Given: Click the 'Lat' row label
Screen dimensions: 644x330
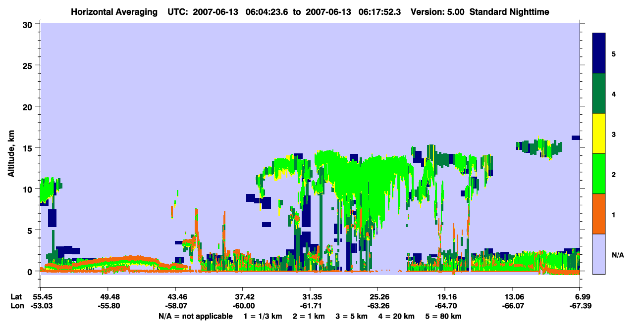Looking at the screenshot, I should [16, 297].
